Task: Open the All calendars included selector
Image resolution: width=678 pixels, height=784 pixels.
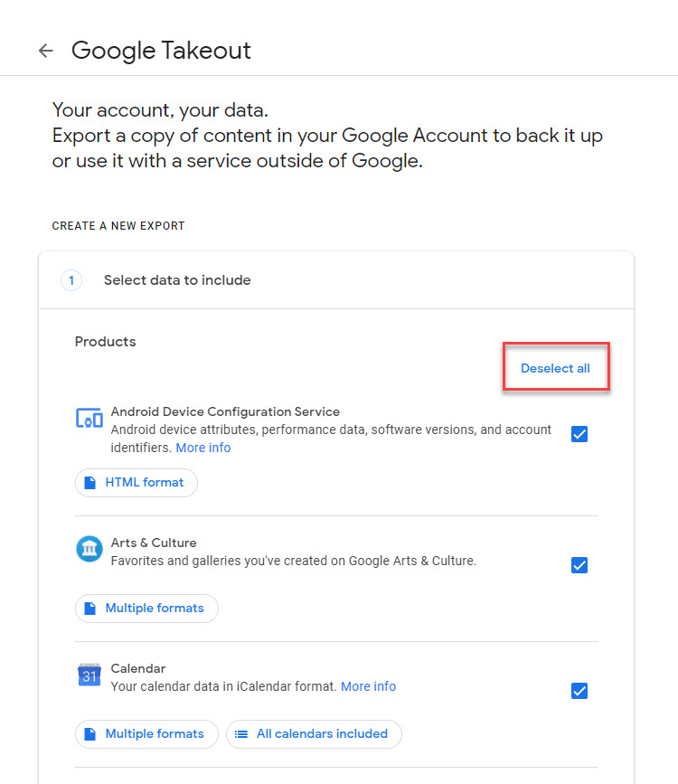Action: point(314,733)
